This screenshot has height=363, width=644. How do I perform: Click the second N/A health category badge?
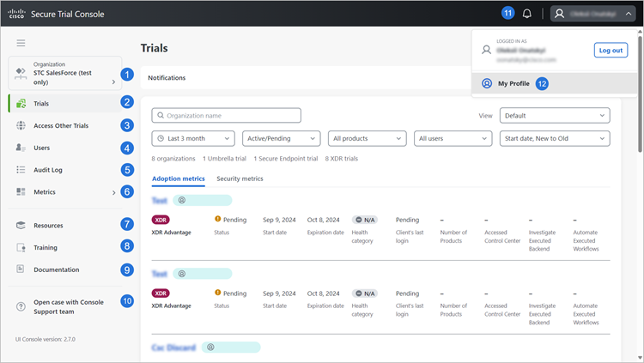coord(365,293)
